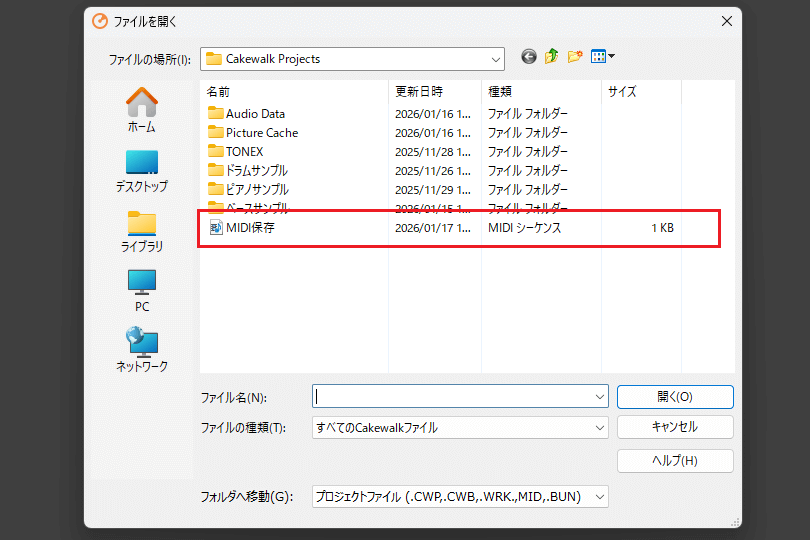Create a new folder icon
Screen dimensions: 810x540
coord(575,57)
